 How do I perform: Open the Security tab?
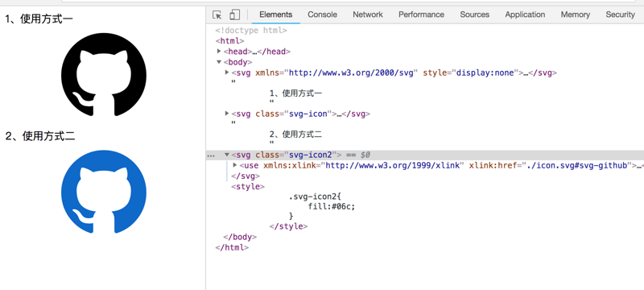[x=620, y=14]
